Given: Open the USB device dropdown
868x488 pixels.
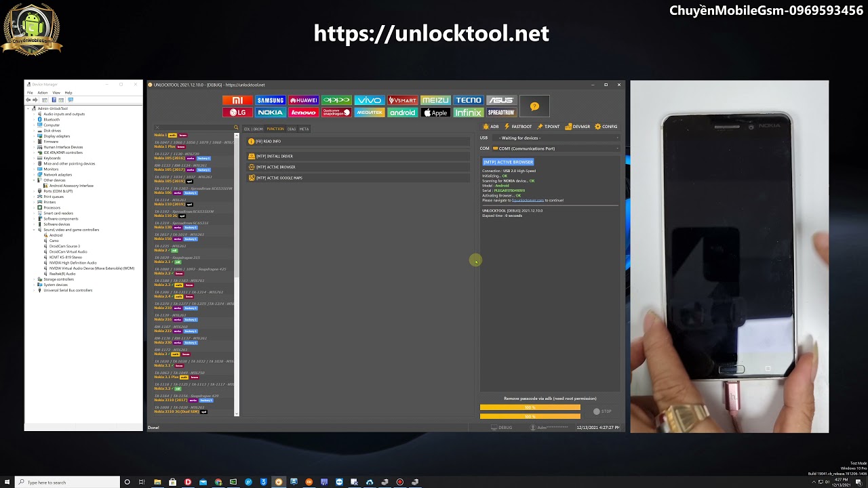Looking at the screenshot, I should [x=557, y=138].
